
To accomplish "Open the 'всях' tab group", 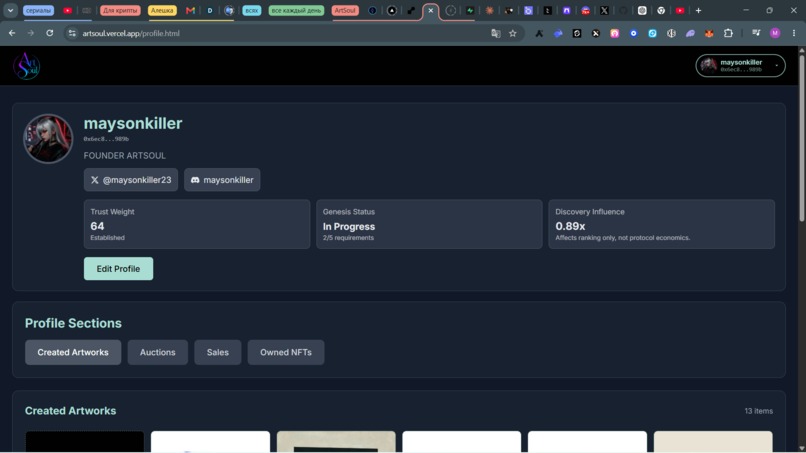I will tap(251, 10).
